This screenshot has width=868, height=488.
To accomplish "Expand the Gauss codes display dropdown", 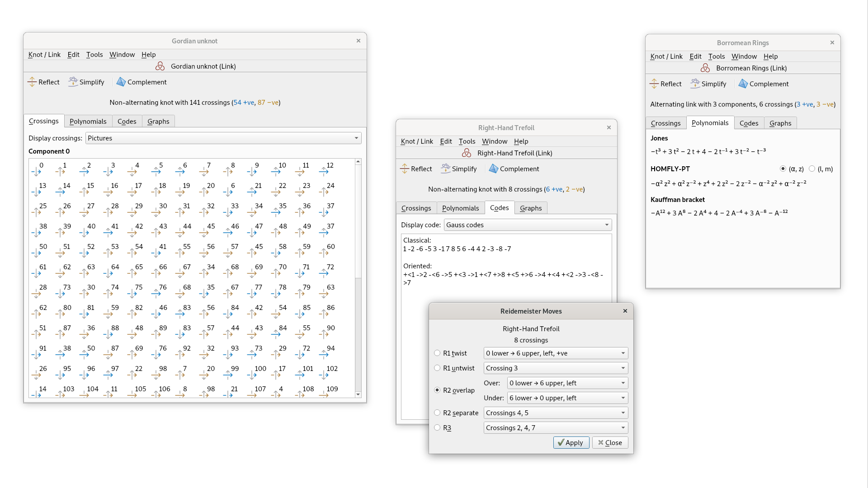I will [x=527, y=225].
